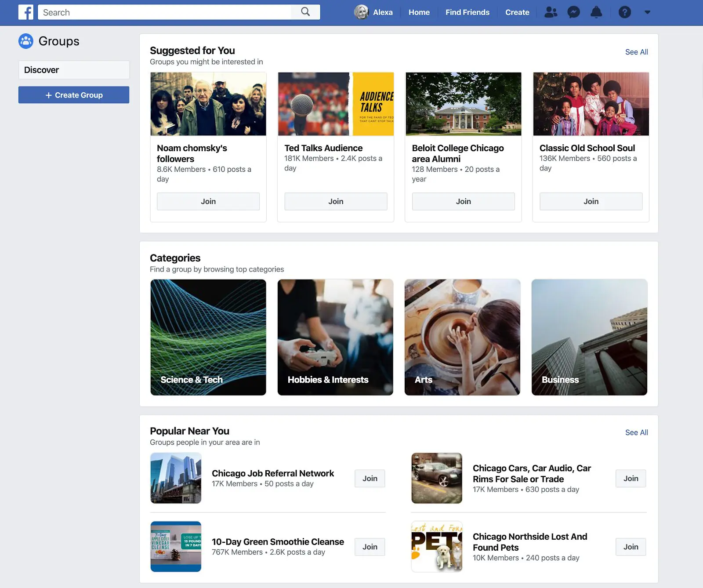Click See All for Popular Near You

click(636, 432)
